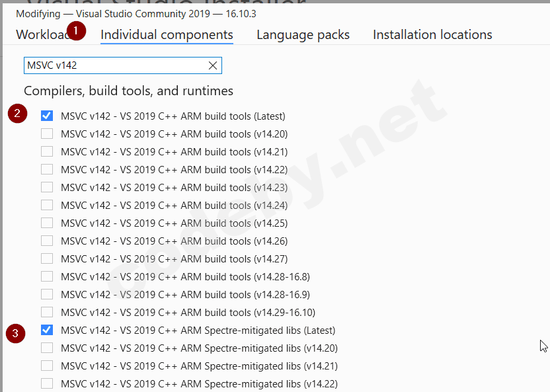Tick ARM build tools (v14.26)
This screenshot has height=392, width=550.
click(x=47, y=241)
